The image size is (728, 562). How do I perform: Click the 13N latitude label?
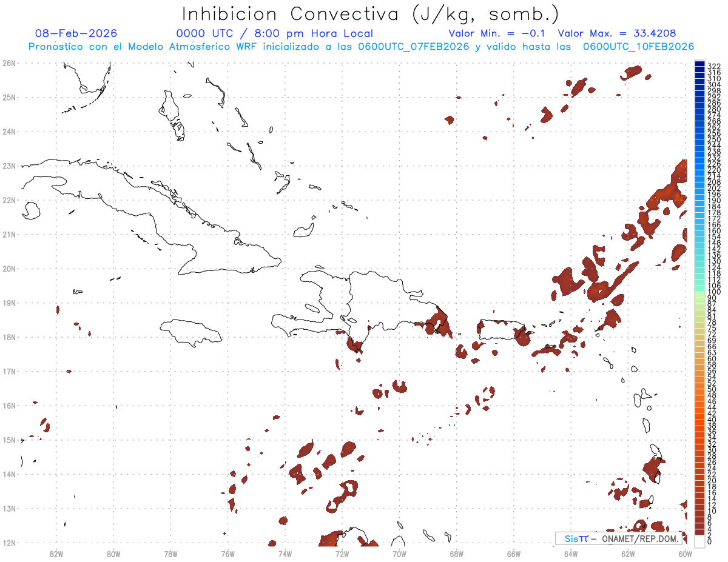(9, 508)
